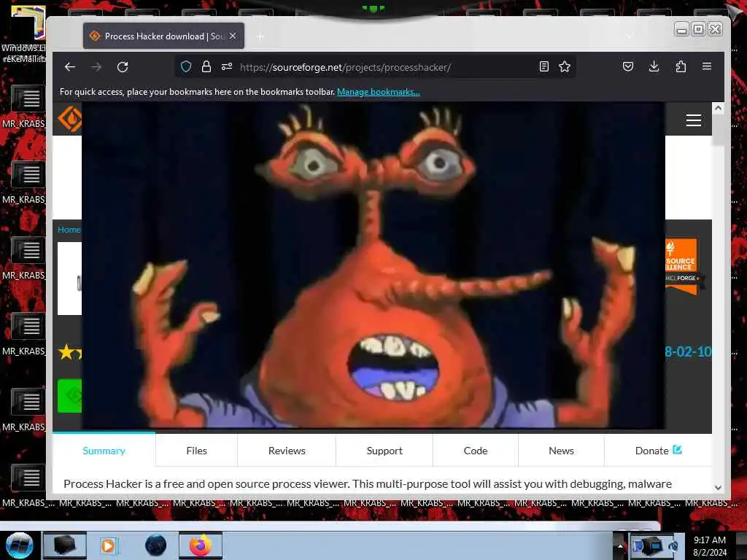Open the tracking protection shield icon
This screenshot has width=747, height=560.
(x=186, y=66)
